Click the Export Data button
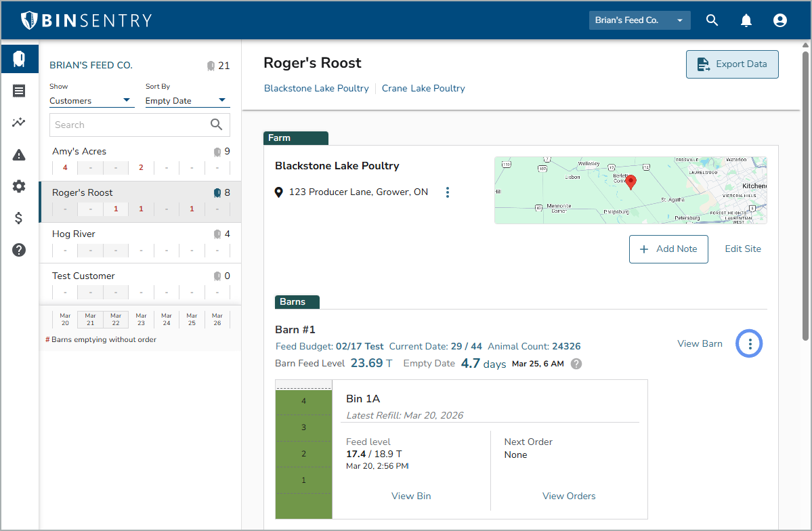Viewport: 812px width, 531px height. pos(732,64)
